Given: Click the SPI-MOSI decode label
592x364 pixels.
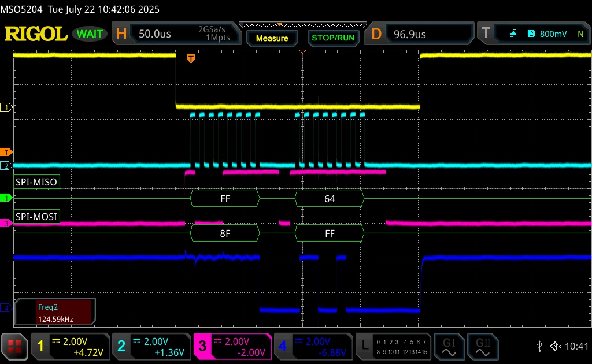Looking at the screenshot, I should [36, 217].
